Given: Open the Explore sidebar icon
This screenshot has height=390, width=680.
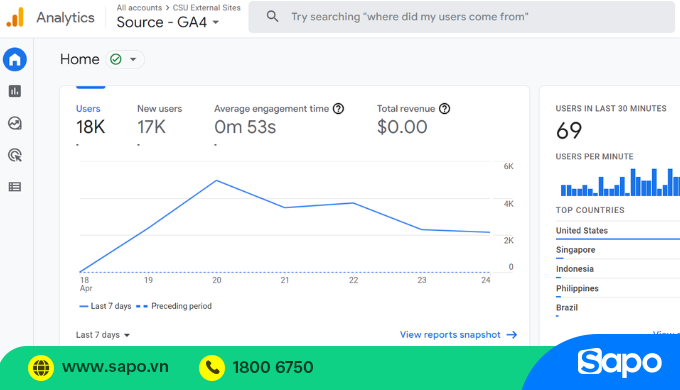Looking at the screenshot, I should coord(15,123).
